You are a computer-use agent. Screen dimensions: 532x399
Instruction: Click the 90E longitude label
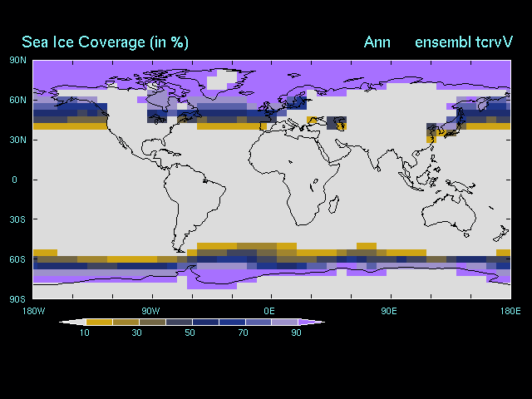point(389,311)
